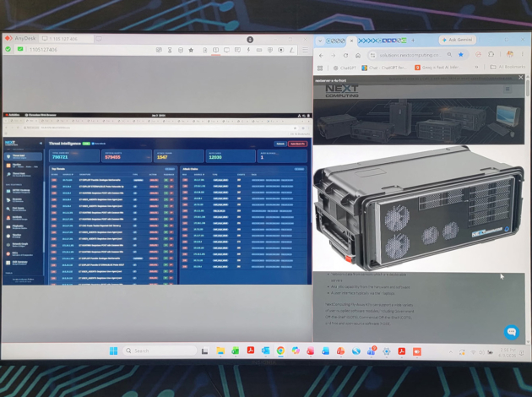Image resolution: width=532 pixels, height=397 pixels.
Task: Reload the Chrome page
Action: (345, 55)
